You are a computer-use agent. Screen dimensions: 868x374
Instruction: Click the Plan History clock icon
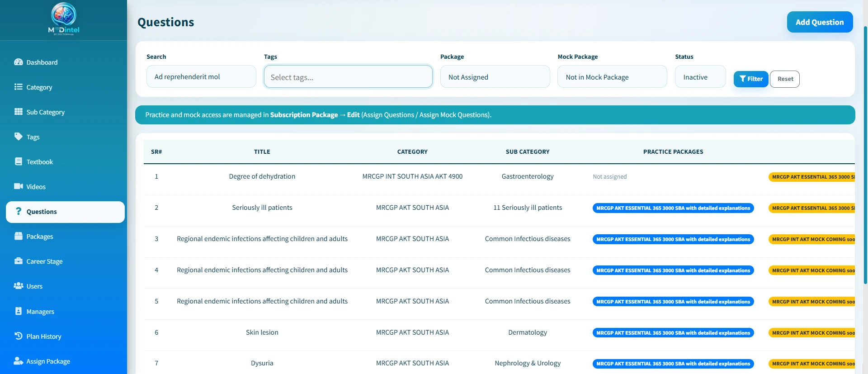(x=19, y=336)
